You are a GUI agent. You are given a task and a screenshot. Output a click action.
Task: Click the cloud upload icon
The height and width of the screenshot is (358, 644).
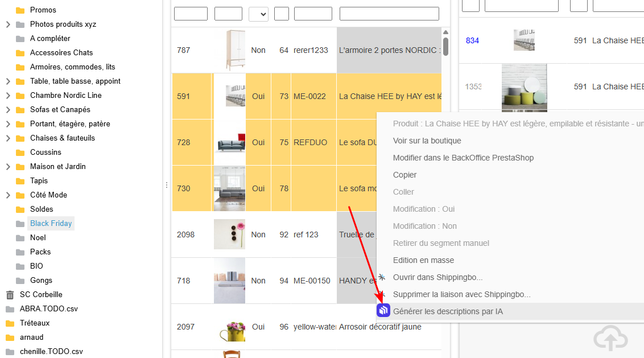tap(610, 339)
